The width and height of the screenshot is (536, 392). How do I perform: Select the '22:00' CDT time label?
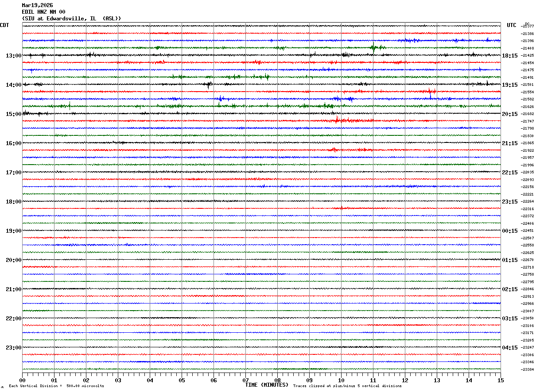pos(13,319)
